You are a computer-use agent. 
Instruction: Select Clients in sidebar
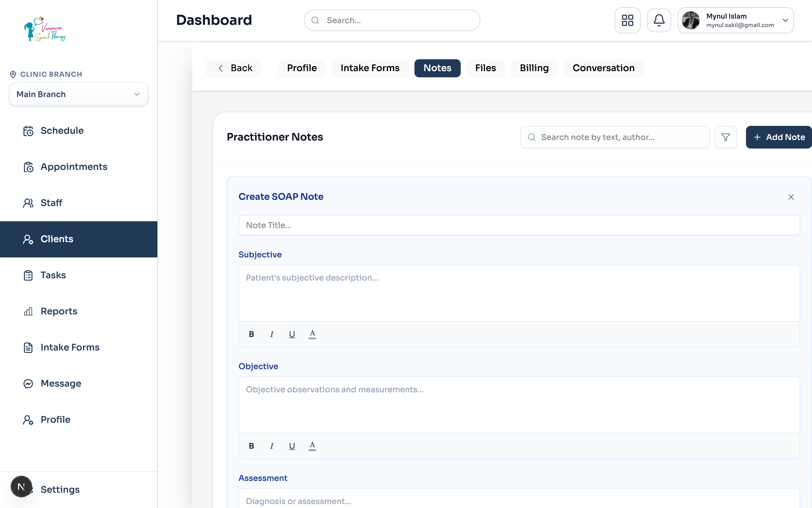point(78,239)
